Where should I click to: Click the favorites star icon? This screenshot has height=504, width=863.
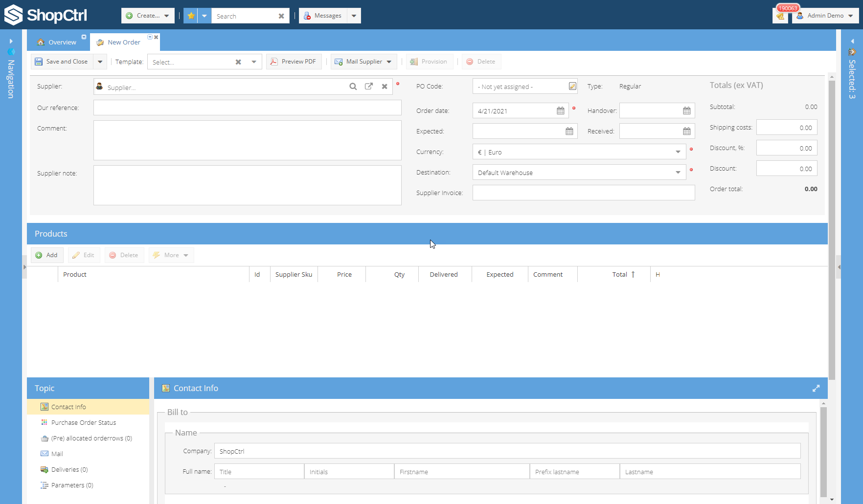191,16
